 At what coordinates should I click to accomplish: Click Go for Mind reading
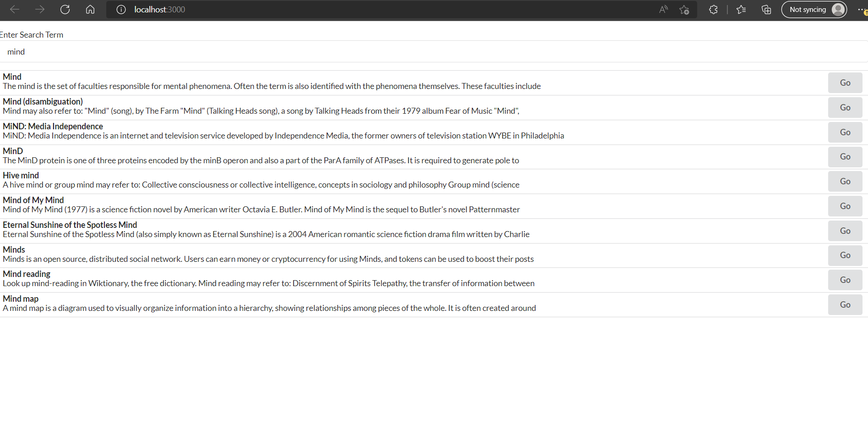[x=845, y=280]
